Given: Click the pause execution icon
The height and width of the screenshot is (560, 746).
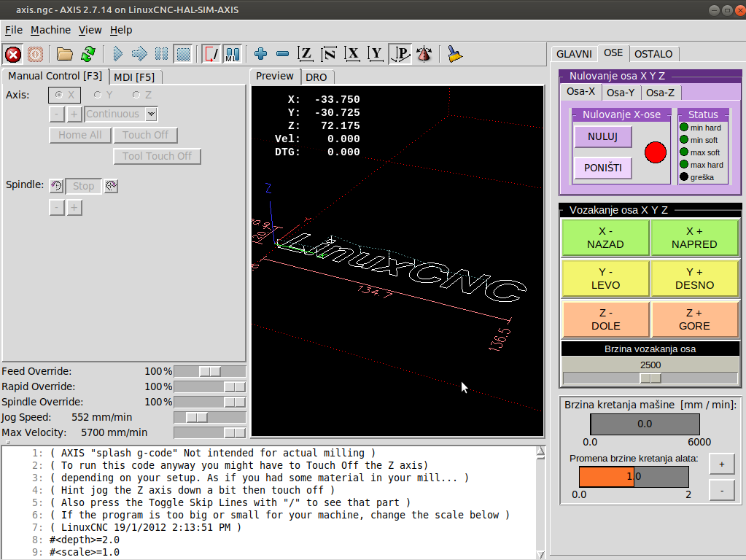Looking at the screenshot, I should pos(161,54).
